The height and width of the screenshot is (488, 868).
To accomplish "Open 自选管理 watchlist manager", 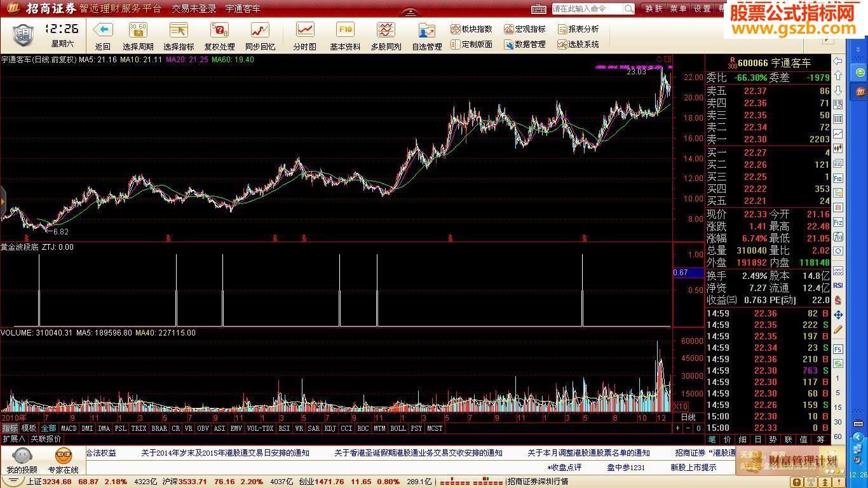I will point(426,36).
